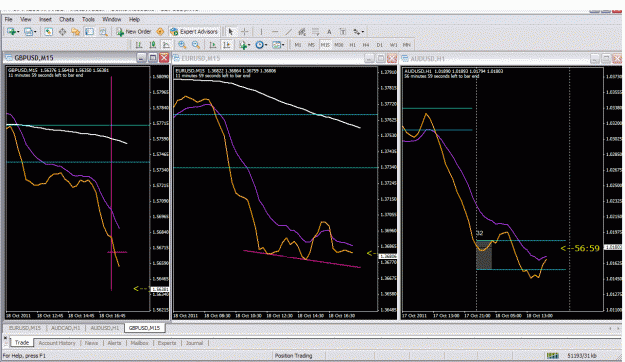
Task: Open the Tools menu
Action: click(88, 19)
